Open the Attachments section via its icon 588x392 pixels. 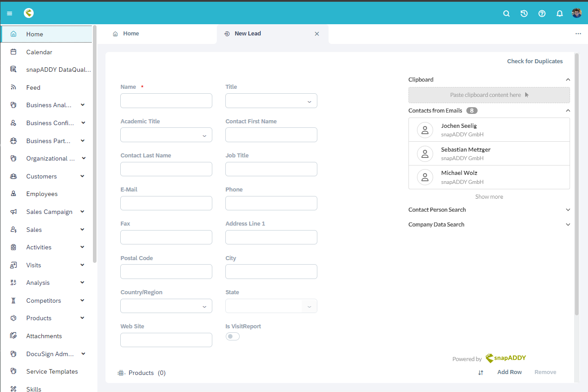click(15, 335)
